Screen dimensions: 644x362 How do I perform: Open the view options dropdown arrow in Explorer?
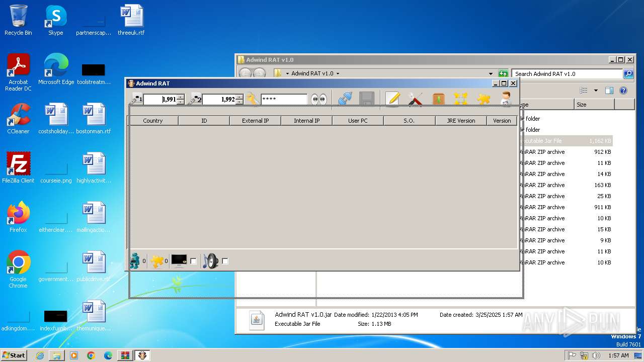[x=596, y=90]
